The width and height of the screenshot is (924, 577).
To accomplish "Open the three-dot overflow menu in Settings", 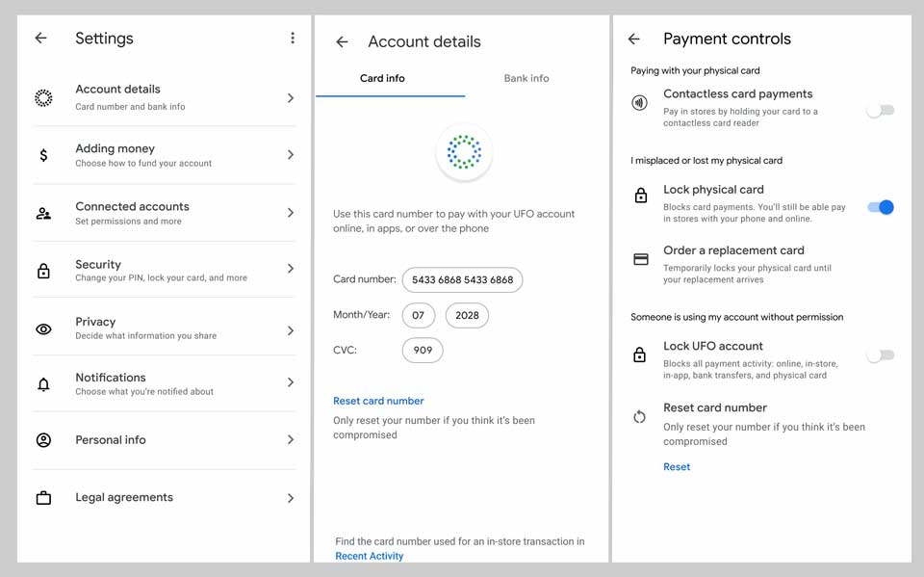I will coord(293,39).
